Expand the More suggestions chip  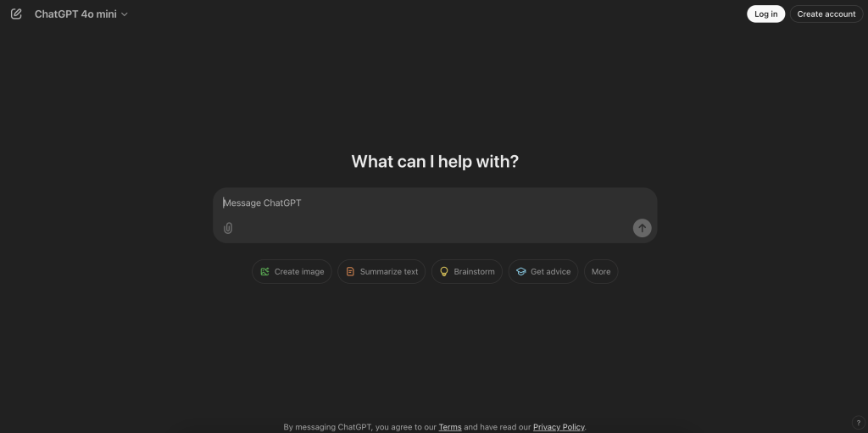tap(601, 272)
